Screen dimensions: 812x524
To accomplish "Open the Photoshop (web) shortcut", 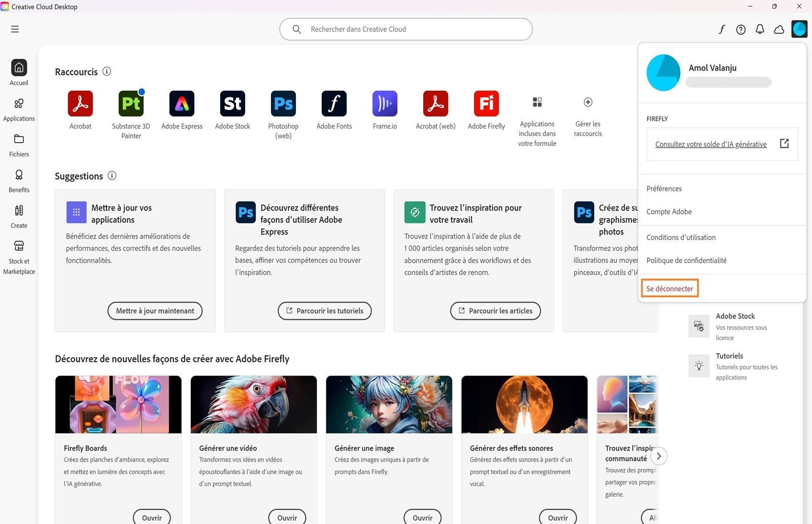I will coord(283,104).
